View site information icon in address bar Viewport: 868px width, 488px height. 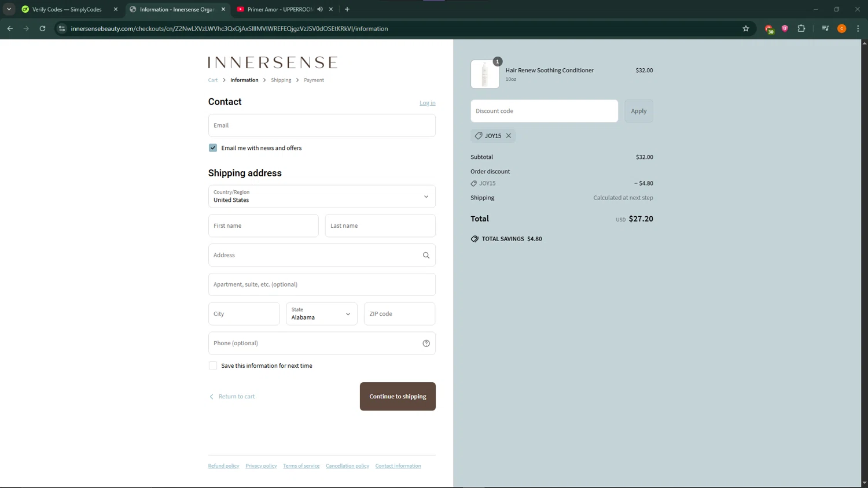[x=62, y=28]
